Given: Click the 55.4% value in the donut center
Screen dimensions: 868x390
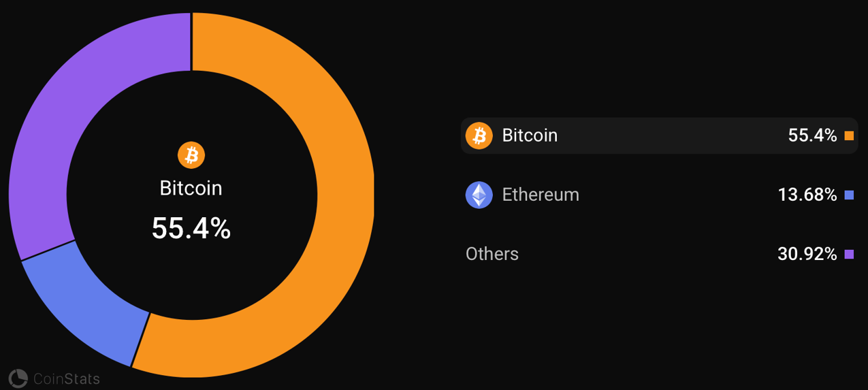Looking at the screenshot, I should tap(191, 229).
